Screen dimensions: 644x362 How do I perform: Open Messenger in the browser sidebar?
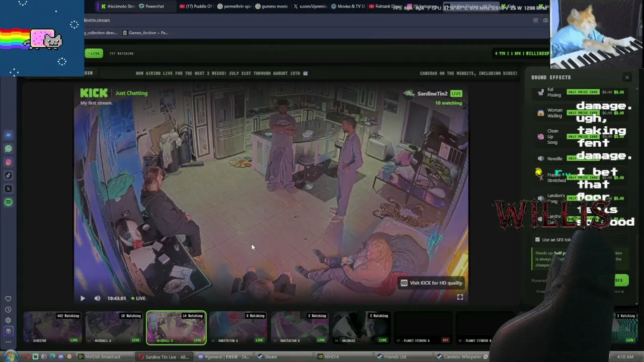tap(8, 135)
